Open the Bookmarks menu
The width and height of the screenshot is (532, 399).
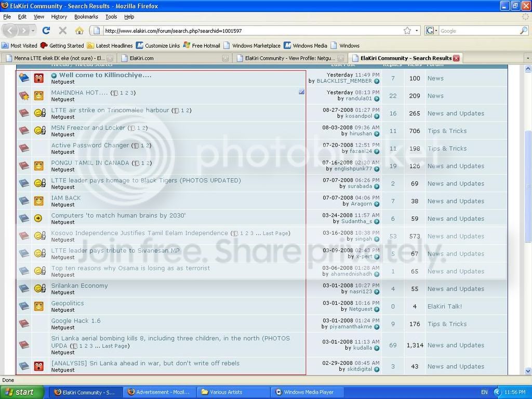(x=86, y=17)
